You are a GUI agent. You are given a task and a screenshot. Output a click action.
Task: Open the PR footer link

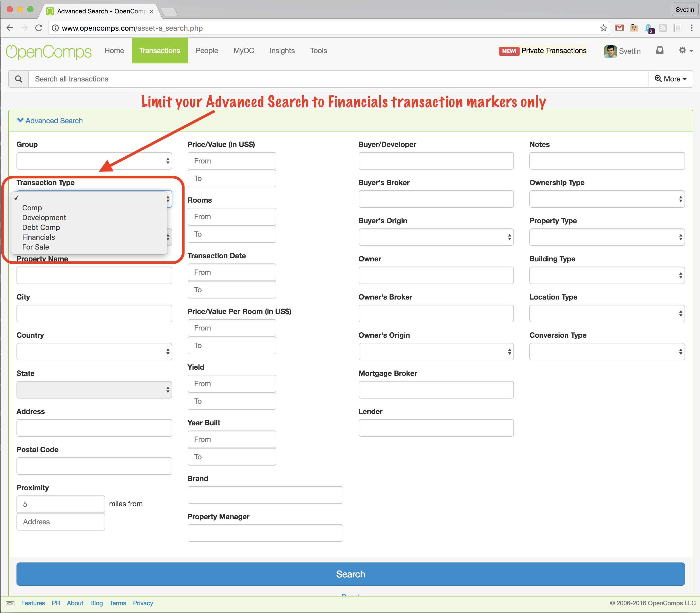click(x=56, y=603)
